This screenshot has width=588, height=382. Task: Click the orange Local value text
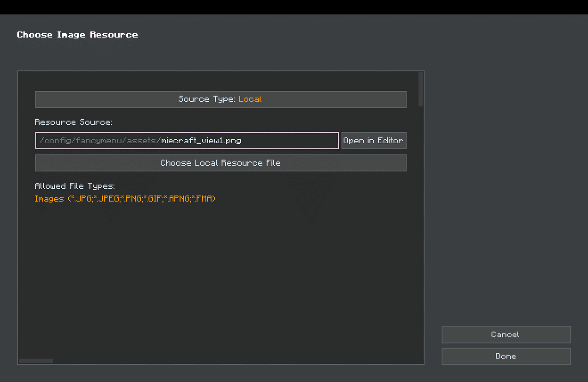click(250, 99)
